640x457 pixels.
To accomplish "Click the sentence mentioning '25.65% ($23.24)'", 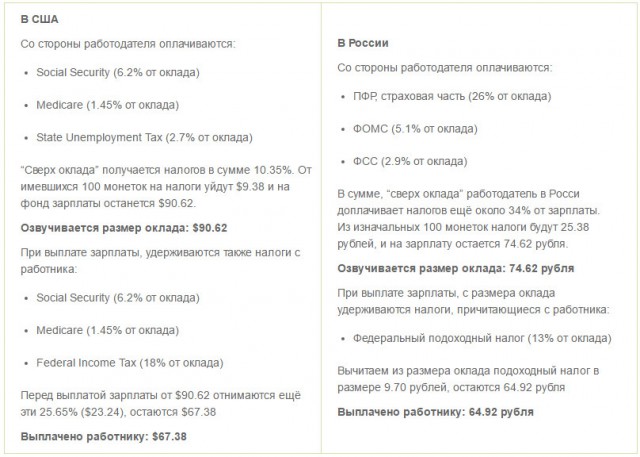I will tap(161, 404).
